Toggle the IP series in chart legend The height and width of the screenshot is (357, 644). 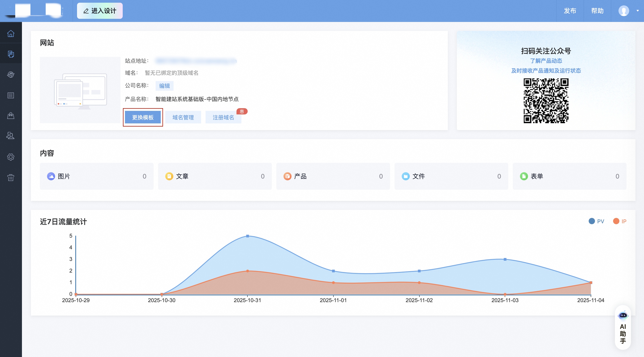[620, 221]
